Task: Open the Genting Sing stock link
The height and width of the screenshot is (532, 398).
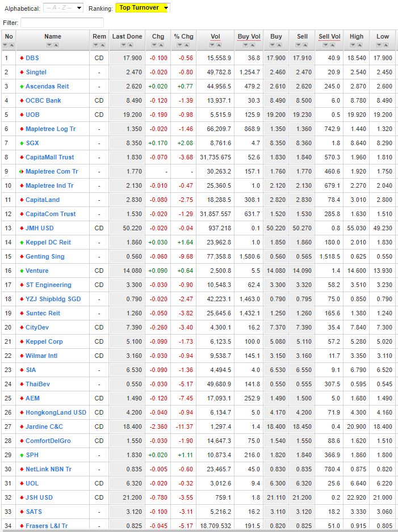Action: click(x=45, y=257)
